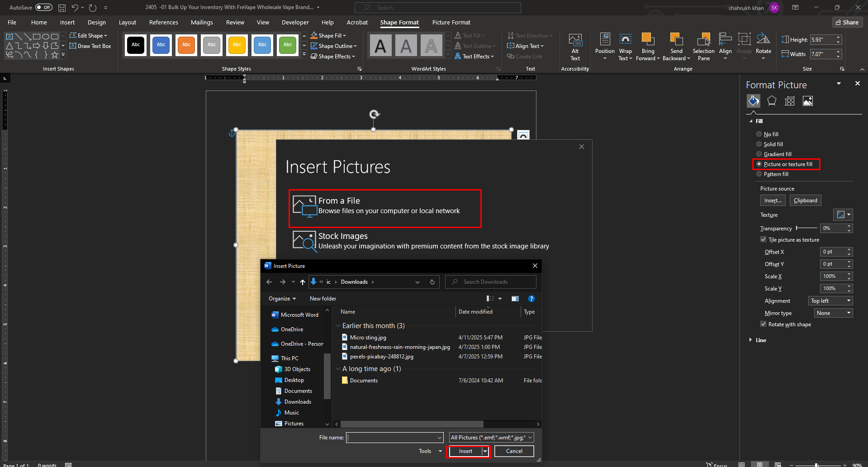868x467 pixels.
Task: Open the References ribbon tab
Action: 163,23
